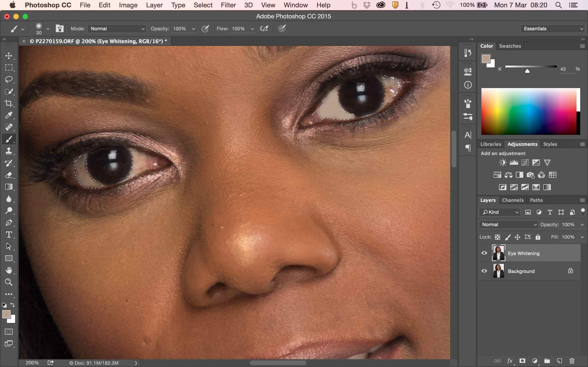This screenshot has height=367, width=588.
Task: Switch to the Channels tab
Action: pyautogui.click(x=513, y=200)
